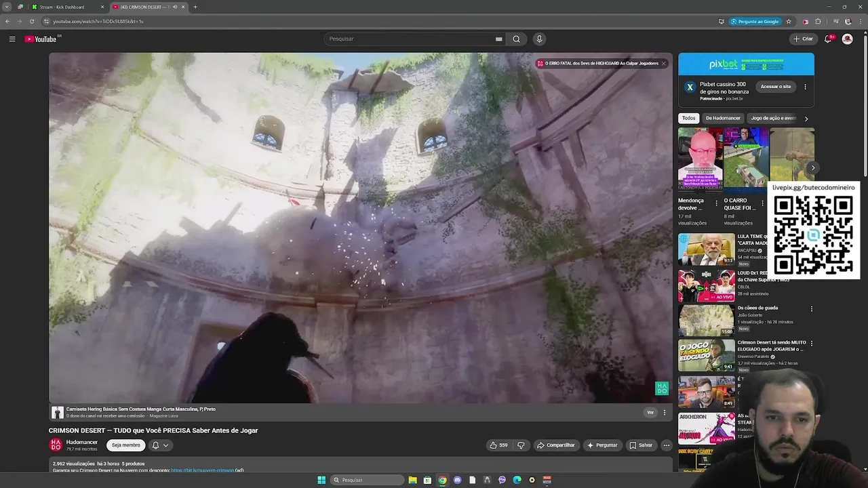Open File Explorer from taskbar

point(412,480)
